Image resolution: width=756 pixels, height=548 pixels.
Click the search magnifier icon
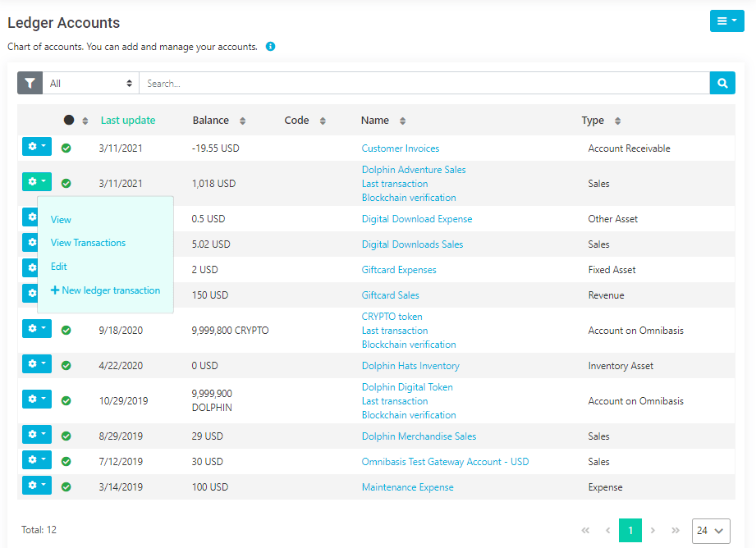[722, 83]
